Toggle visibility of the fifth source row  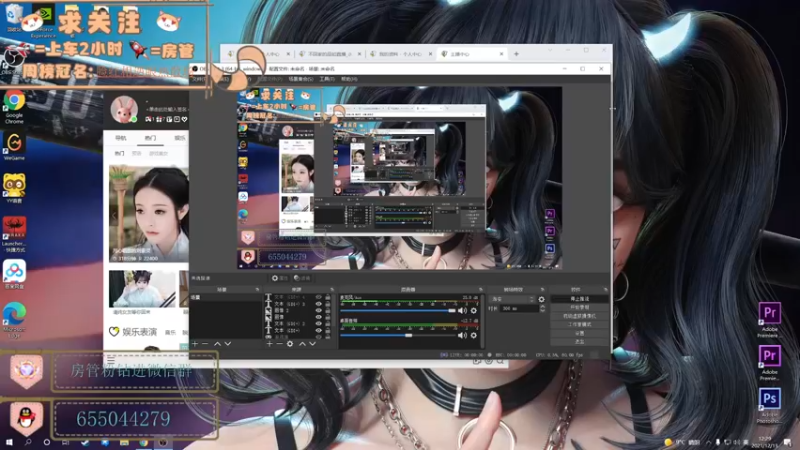pos(318,323)
